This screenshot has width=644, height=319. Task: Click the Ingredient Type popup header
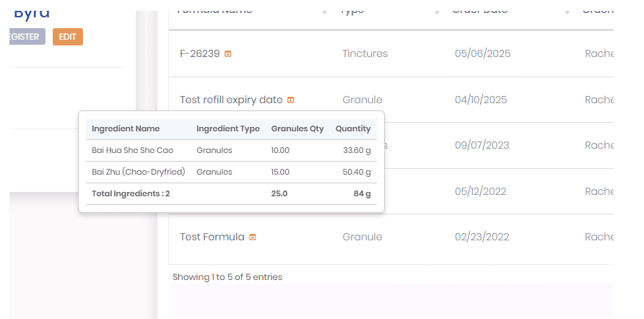[228, 128]
